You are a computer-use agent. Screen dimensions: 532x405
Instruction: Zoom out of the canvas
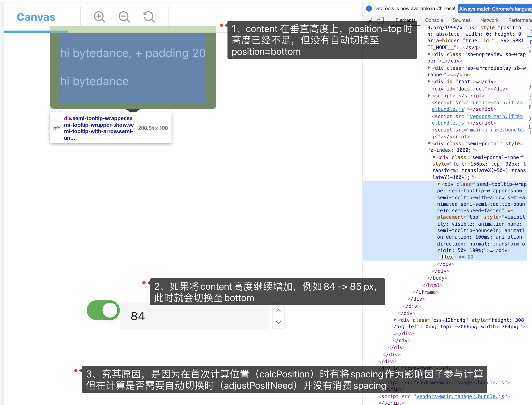124,17
